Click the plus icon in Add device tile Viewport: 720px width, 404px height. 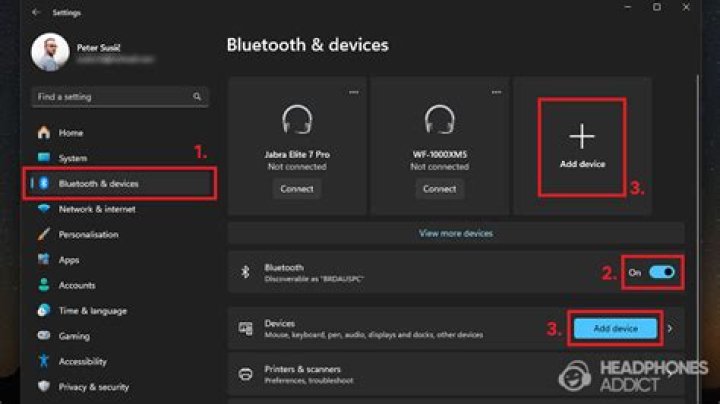click(582, 136)
